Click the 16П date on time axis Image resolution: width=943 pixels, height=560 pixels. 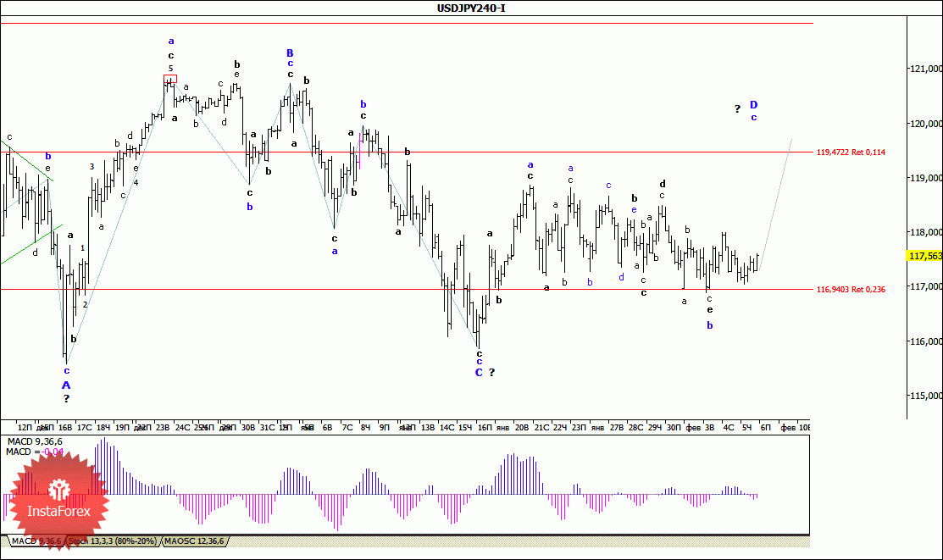(485, 427)
